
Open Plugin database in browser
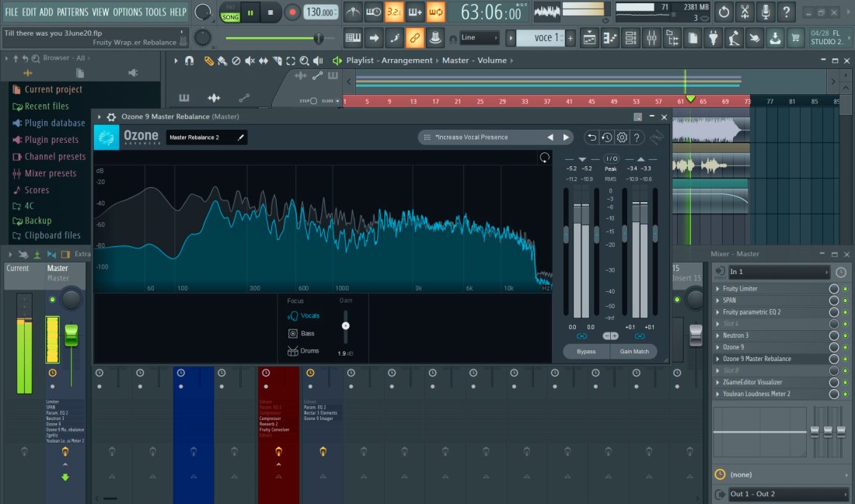[x=54, y=123]
